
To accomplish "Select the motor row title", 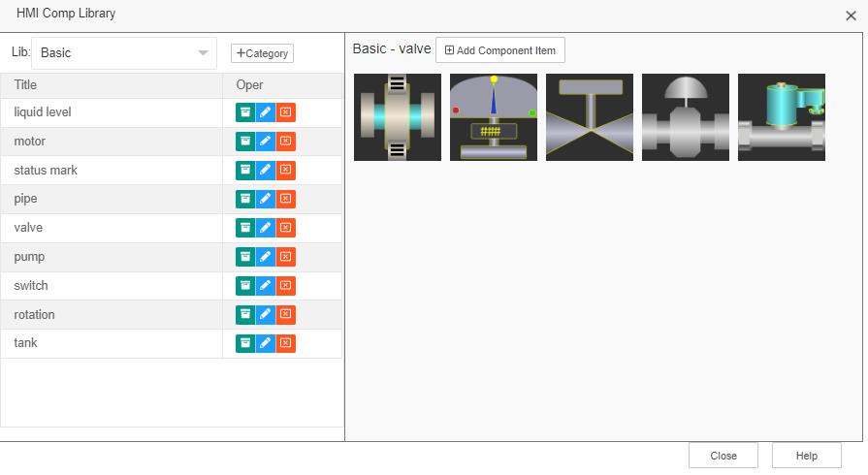I will click(x=30, y=142).
